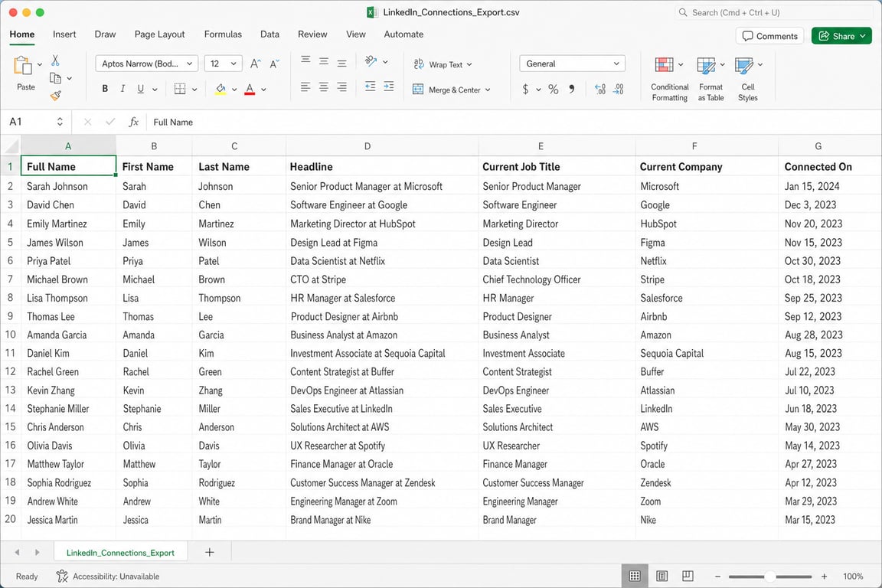Screen dimensions: 882x588
Task: Apply the yellow fill color bucket
Action: click(220, 89)
